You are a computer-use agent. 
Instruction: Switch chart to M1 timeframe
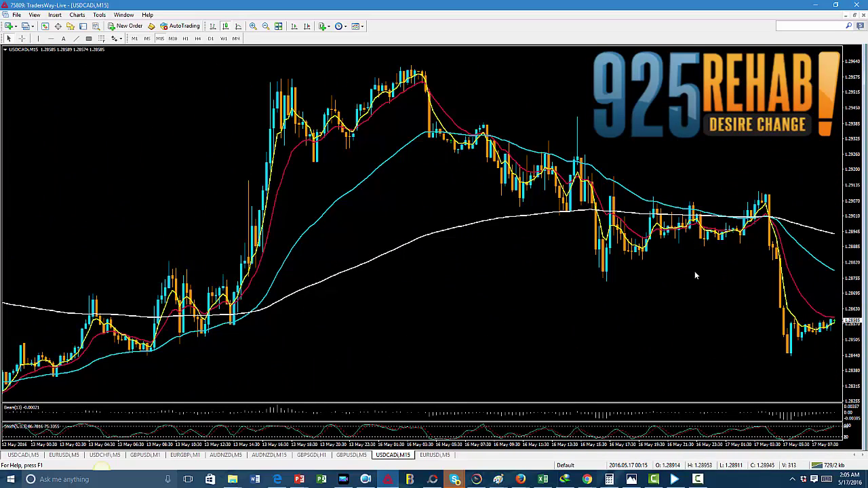tap(134, 39)
